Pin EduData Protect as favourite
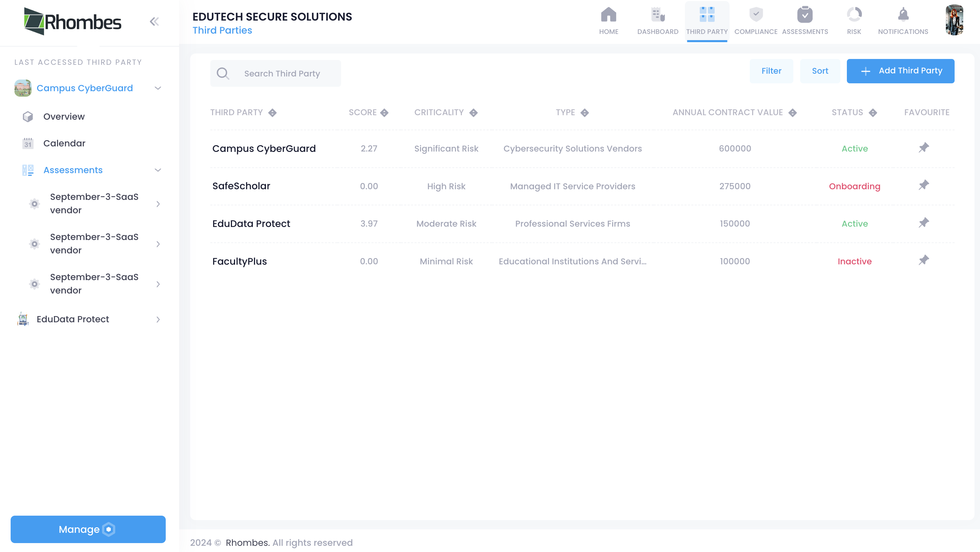Viewport: 980px width, 552px height. [x=923, y=223]
